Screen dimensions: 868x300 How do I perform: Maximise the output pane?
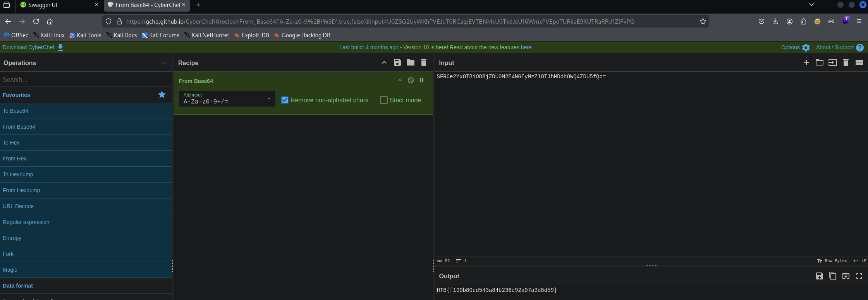click(859, 276)
